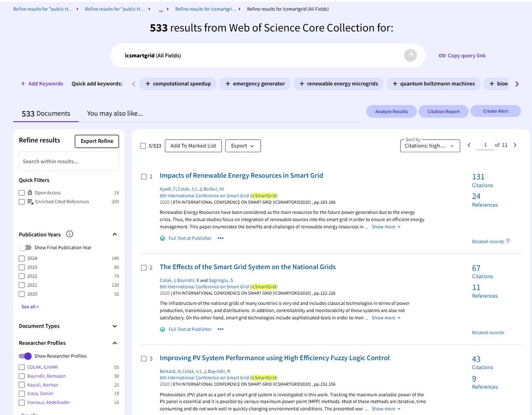The width and height of the screenshot is (532, 415).
Task: Click the page number input box
Action: tap(485, 145)
